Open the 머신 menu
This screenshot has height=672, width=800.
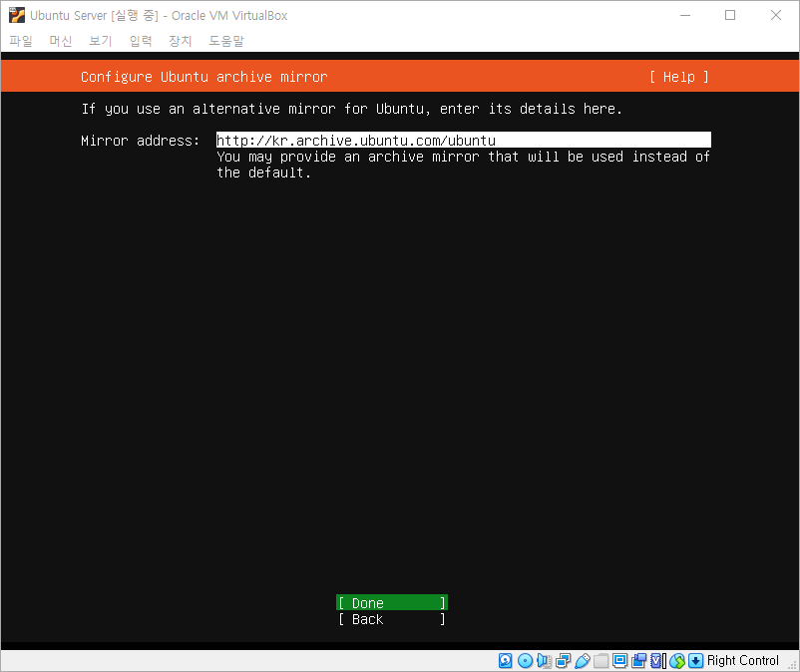60,41
